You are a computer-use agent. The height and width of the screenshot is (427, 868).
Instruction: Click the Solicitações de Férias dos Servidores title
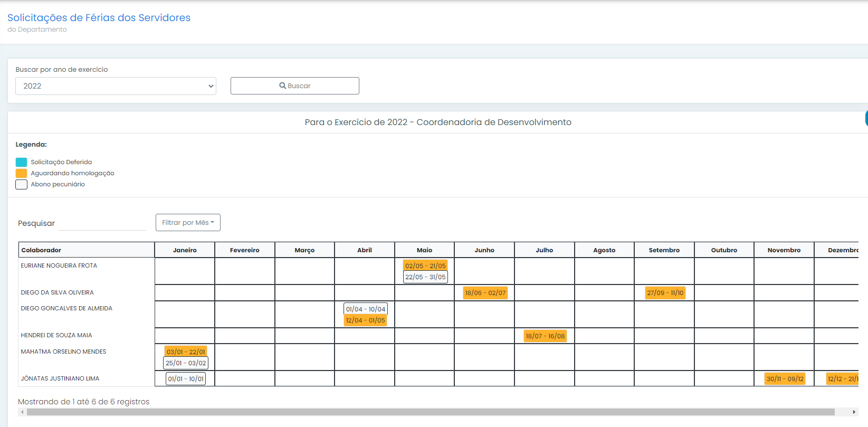pyautogui.click(x=99, y=17)
